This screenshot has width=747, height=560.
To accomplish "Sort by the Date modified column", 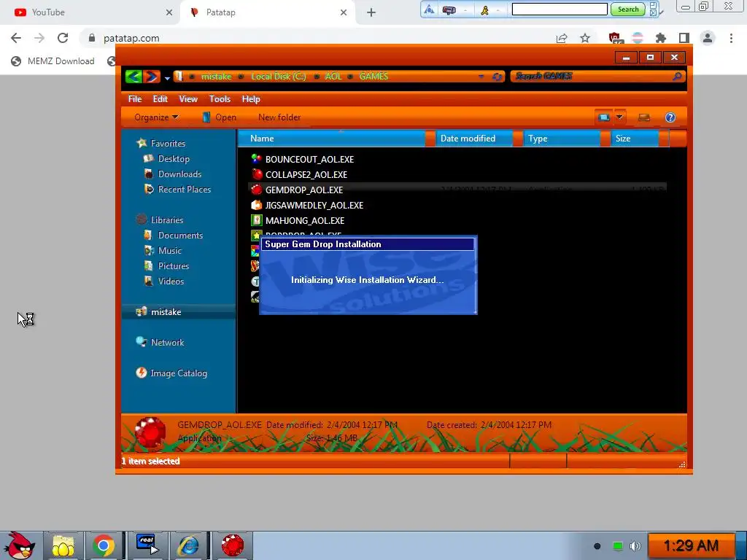I will pos(473,139).
